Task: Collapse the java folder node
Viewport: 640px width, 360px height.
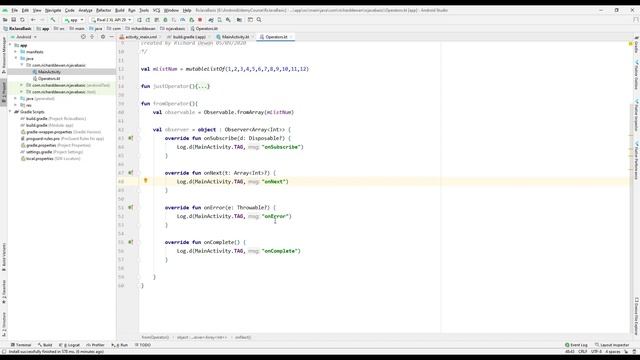Action: 16,58
